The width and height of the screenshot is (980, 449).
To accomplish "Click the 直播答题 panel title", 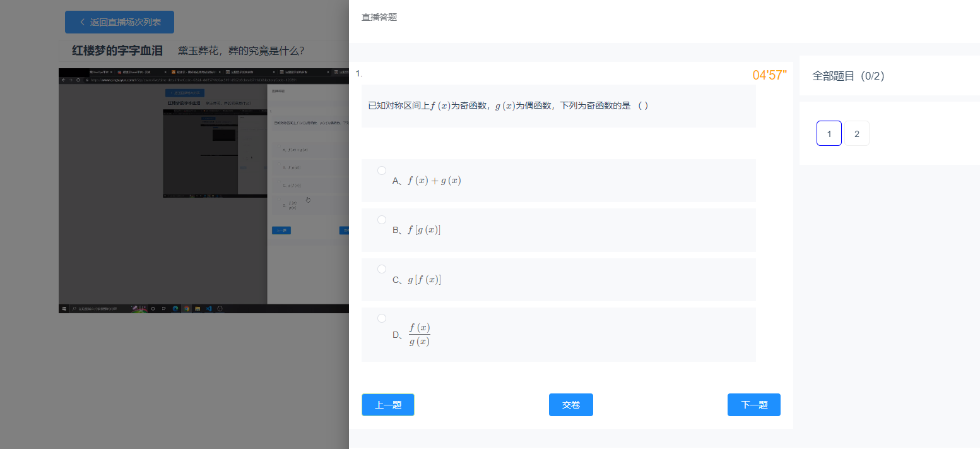I will coord(379,17).
